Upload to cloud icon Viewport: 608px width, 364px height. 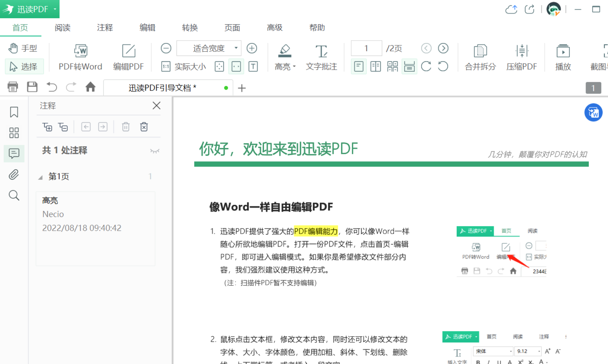(511, 9)
